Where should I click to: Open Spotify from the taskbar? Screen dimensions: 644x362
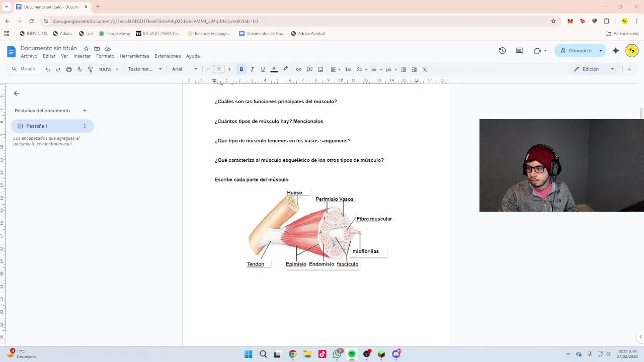[x=352, y=354]
